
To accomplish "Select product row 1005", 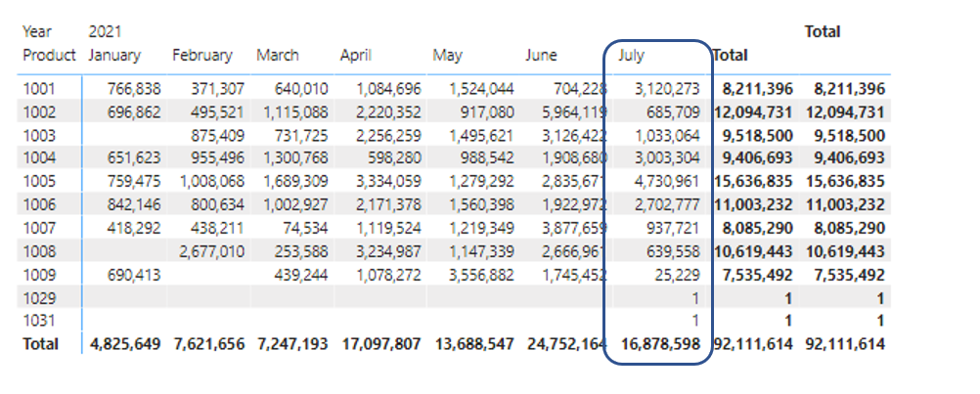I will click(x=39, y=182).
